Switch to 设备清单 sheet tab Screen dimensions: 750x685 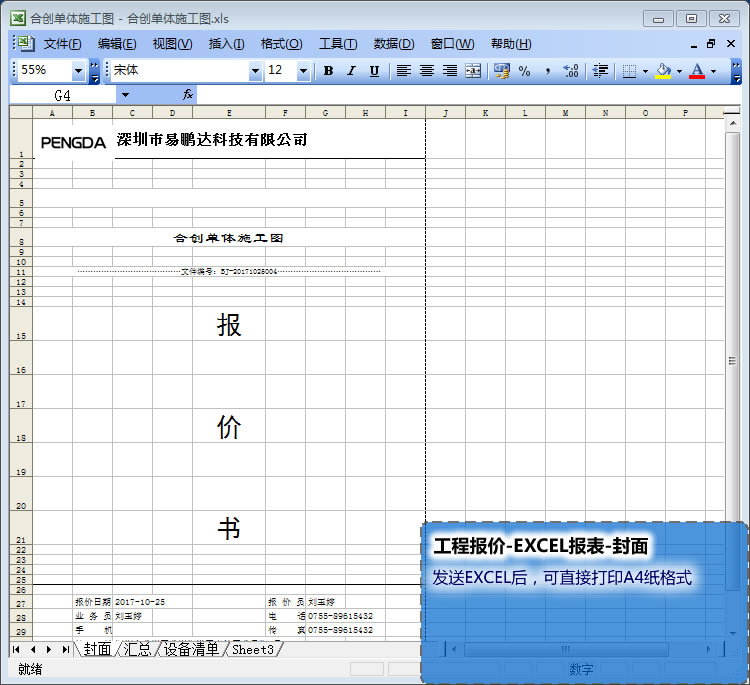[x=191, y=649]
